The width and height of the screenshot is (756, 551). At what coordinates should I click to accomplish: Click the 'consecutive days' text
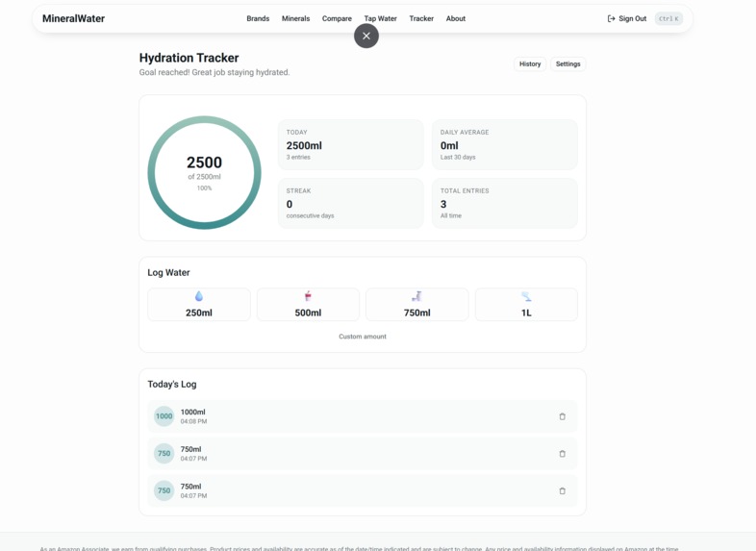pyautogui.click(x=310, y=215)
